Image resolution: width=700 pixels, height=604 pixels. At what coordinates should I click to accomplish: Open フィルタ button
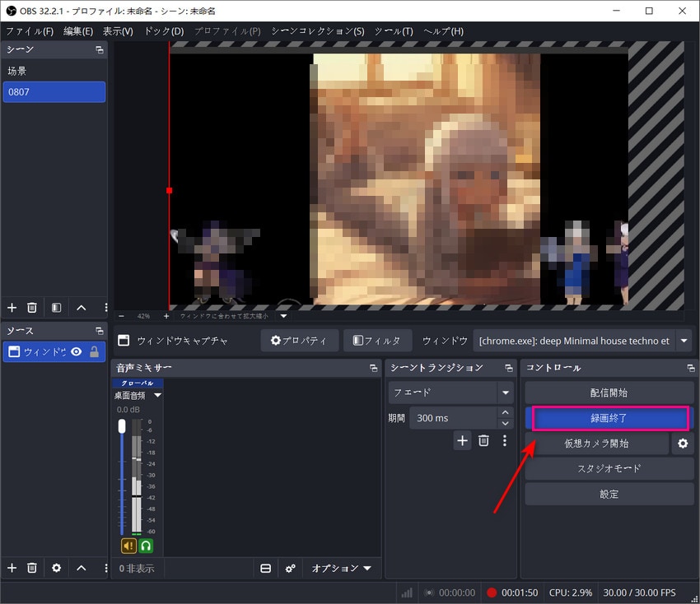pyautogui.click(x=378, y=341)
